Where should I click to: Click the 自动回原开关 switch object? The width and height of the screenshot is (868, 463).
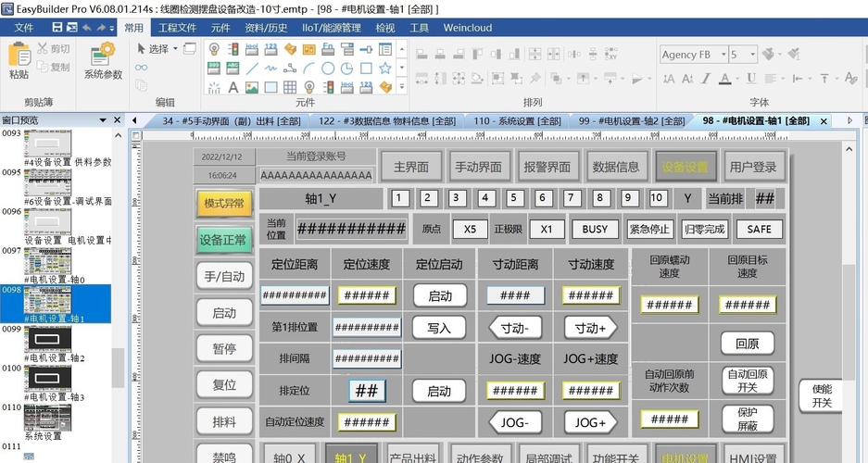coord(748,381)
